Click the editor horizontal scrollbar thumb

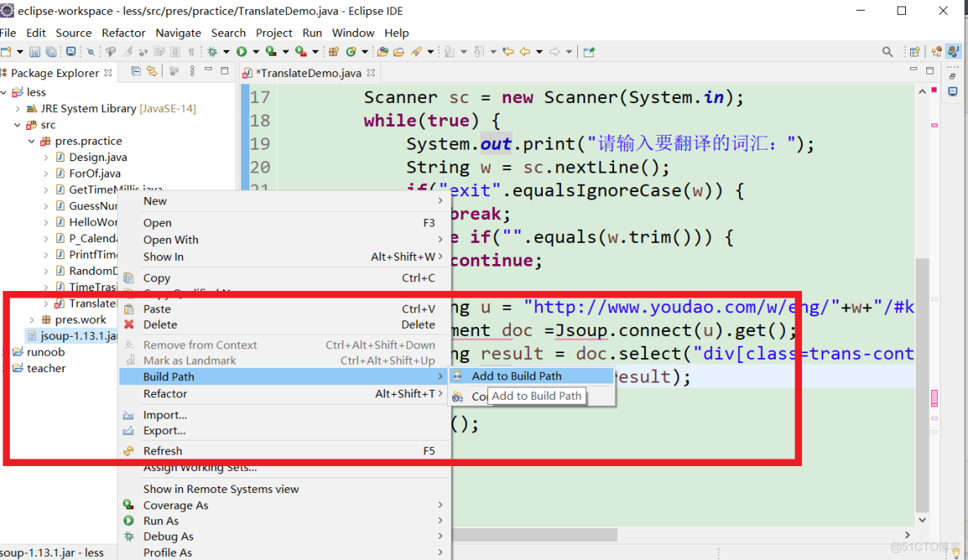[x=535, y=535]
